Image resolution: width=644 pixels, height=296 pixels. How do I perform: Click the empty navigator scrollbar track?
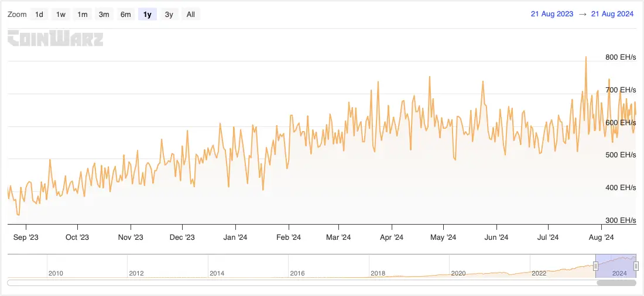coord(293,283)
